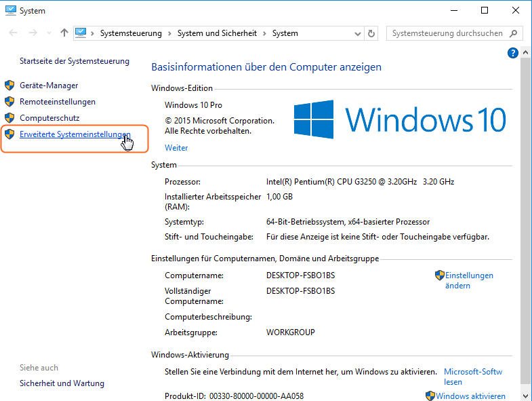Open Startseite der Systemsteuerung
Screen dimensions: 532x401
pos(75,61)
